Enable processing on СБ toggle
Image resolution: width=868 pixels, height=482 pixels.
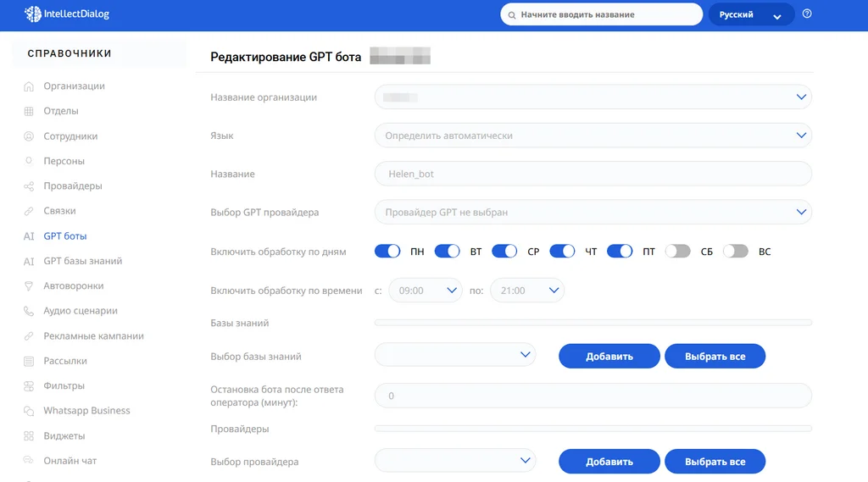(677, 252)
